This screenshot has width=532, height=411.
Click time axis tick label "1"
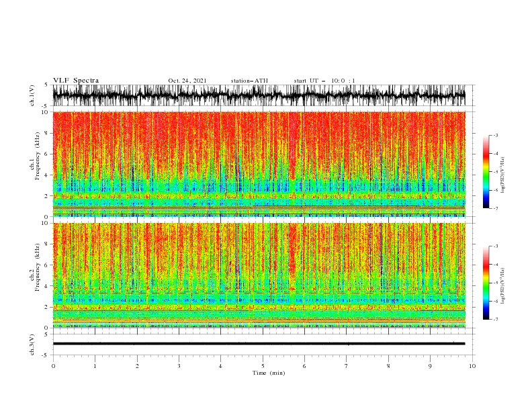pos(95,366)
